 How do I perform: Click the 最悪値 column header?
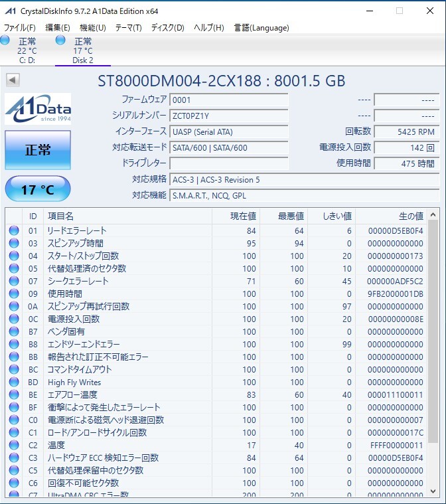tap(284, 216)
